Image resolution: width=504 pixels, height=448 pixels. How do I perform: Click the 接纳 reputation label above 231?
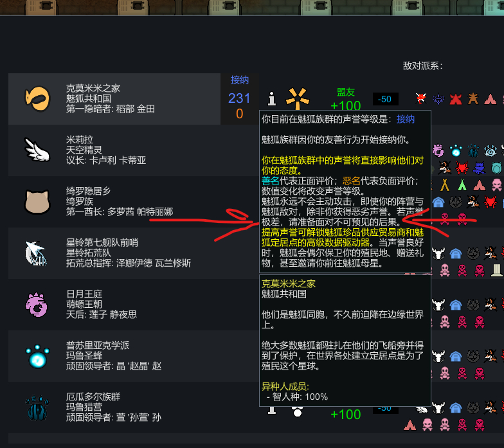point(239,80)
